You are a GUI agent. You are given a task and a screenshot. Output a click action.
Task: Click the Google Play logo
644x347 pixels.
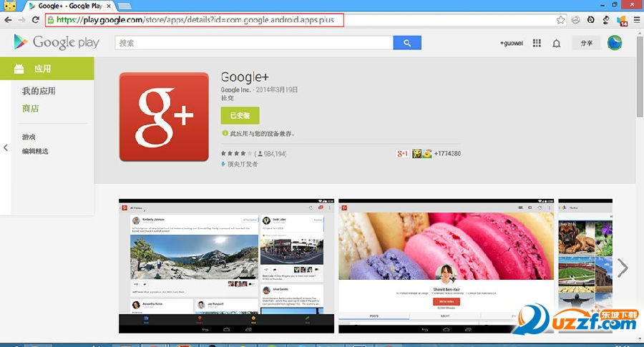(x=57, y=42)
